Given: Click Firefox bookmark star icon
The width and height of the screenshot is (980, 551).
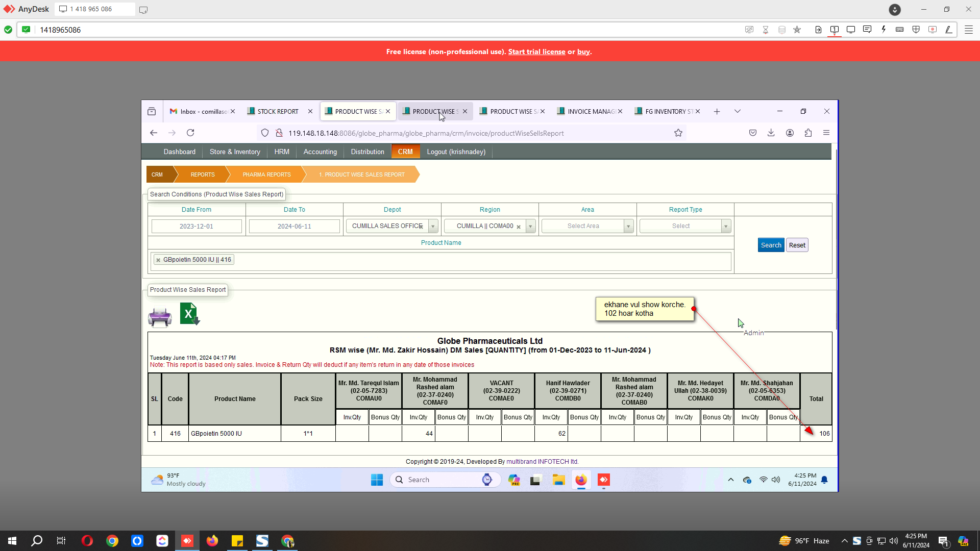Looking at the screenshot, I should point(678,133).
